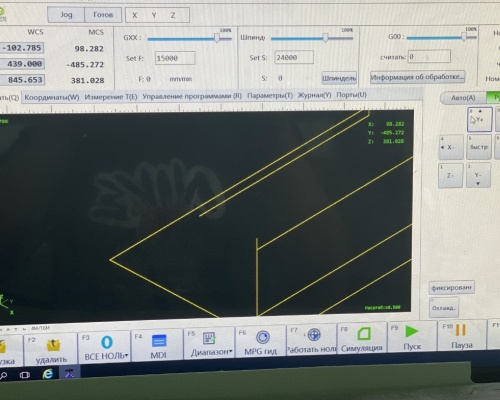Click the green Пуск play button
Viewport: 500px width, 400px height.
coord(412,332)
